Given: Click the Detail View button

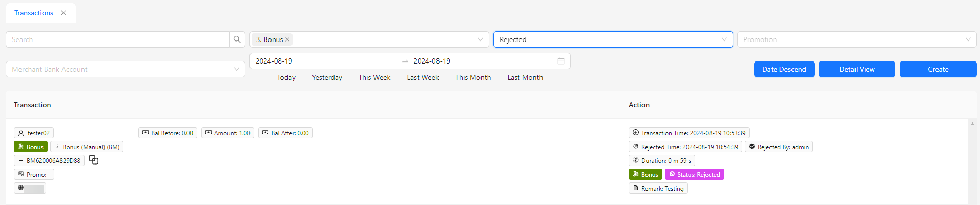Looking at the screenshot, I should pyautogui.click(x=857, y=69).
